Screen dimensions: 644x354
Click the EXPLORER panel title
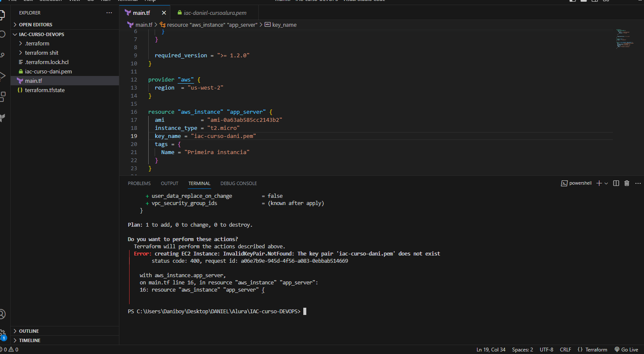30,13
